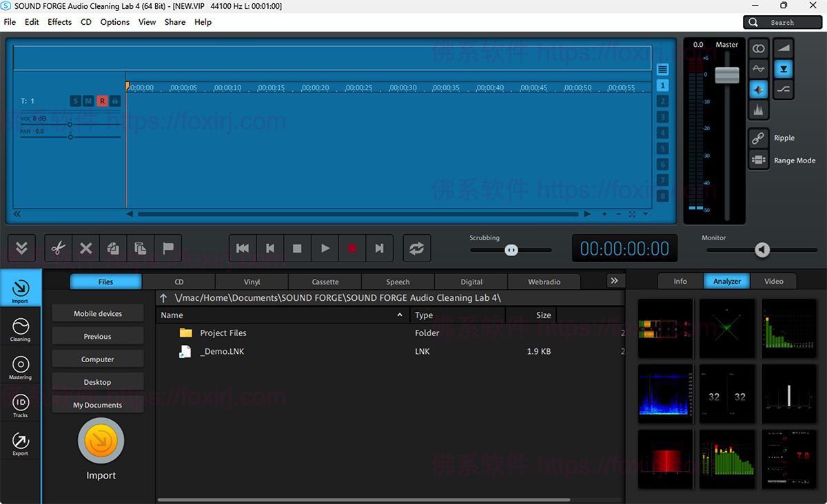Viewport: 827px width, 504px height.
Task: Mute track 1 with M button
Action: (x=88, y=101)
